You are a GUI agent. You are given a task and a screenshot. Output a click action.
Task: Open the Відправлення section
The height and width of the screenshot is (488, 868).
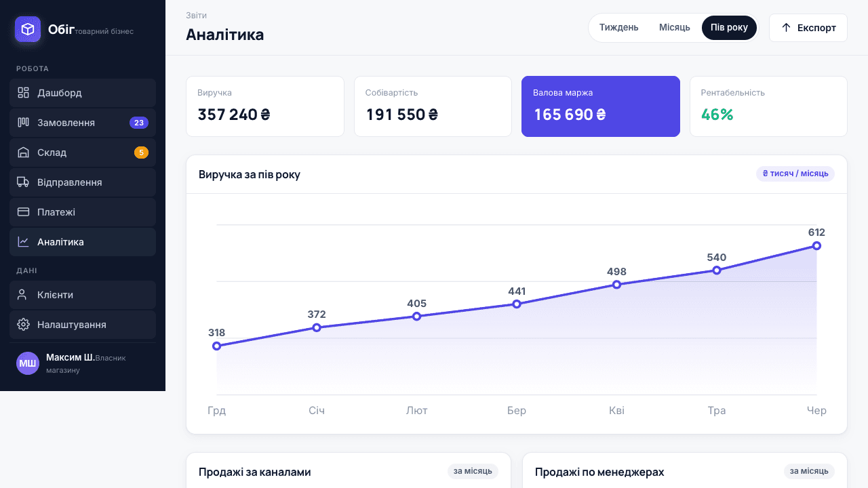click(83, 182)
